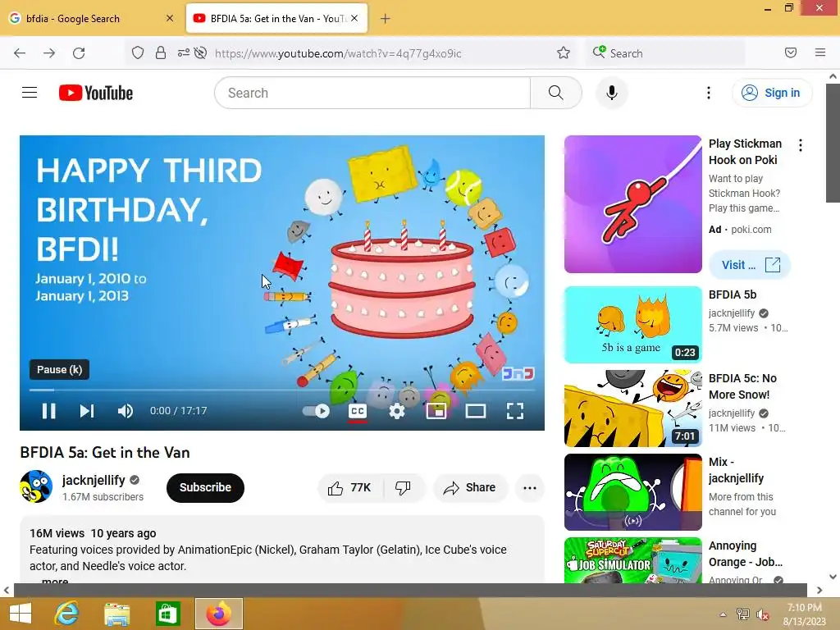This screenshot has height=630, width=840.
Task: Launch Internet Explorer from taskbar
Action: point(66,614)
